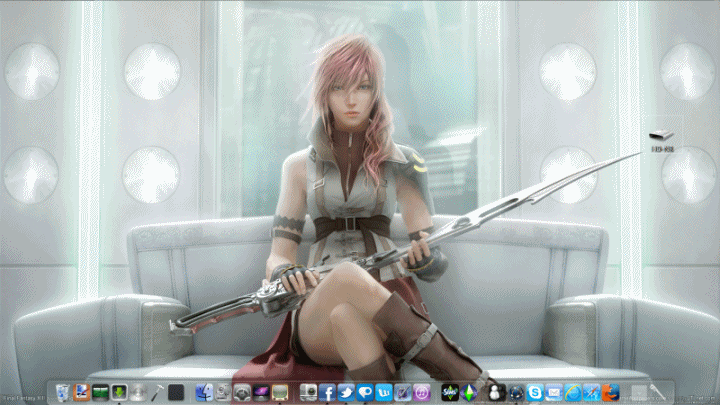Open the Trash bin in the dock
This screenshot has width=720, height=405.
click(63, 393)
